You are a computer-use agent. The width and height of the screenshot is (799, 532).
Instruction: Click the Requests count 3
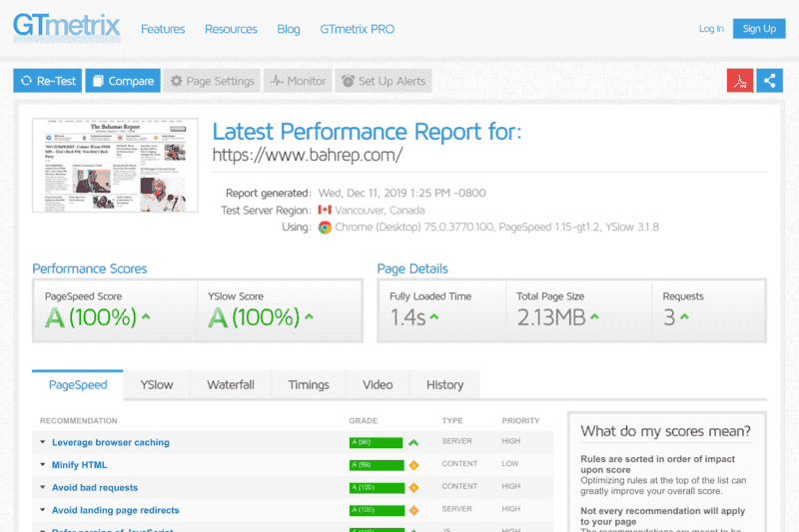tap(669, 317)
